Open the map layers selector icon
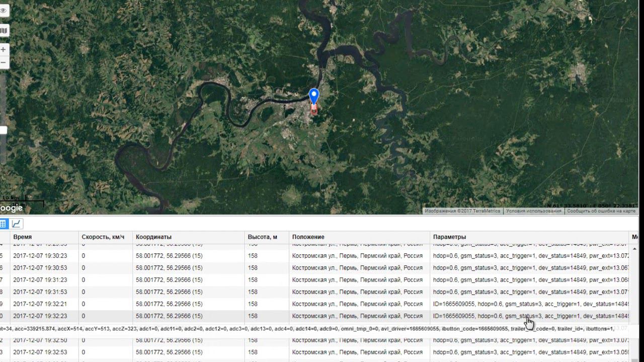 coord(4,31)
